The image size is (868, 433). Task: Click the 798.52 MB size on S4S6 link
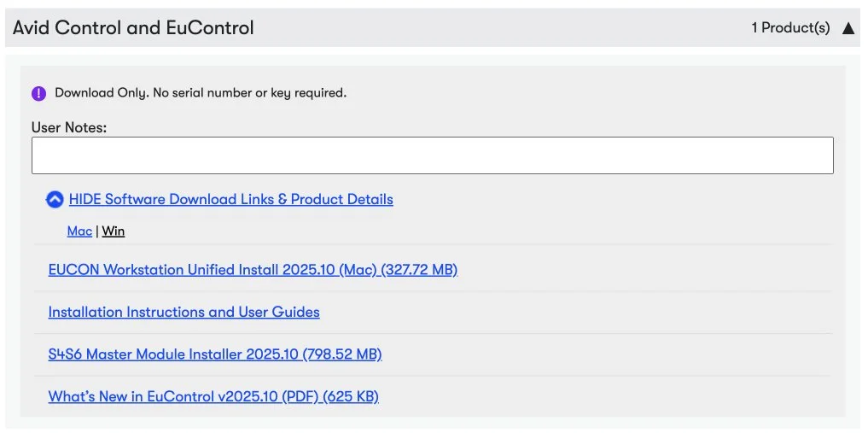341,354
